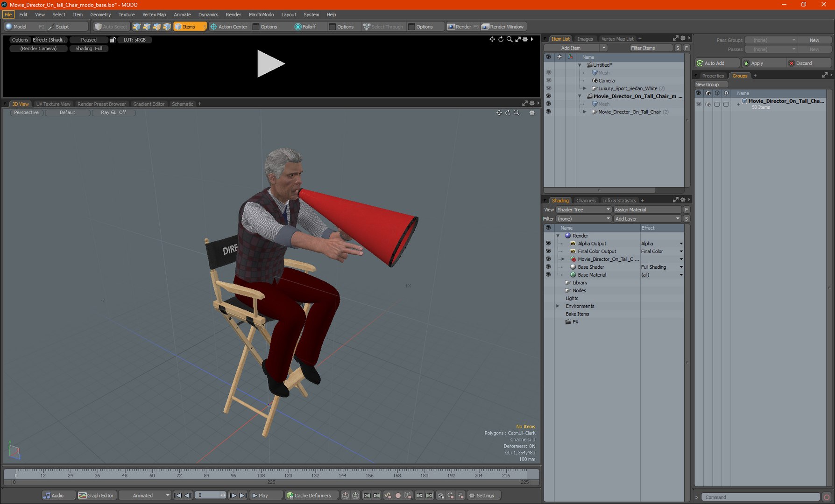Screen dimensions: 835x504
Task: Click the Command input field
Action: (760, 497)
